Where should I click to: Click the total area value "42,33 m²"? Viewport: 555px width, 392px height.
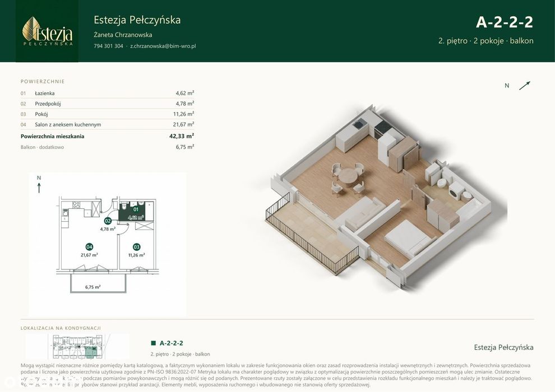click(x=182, y=136)
